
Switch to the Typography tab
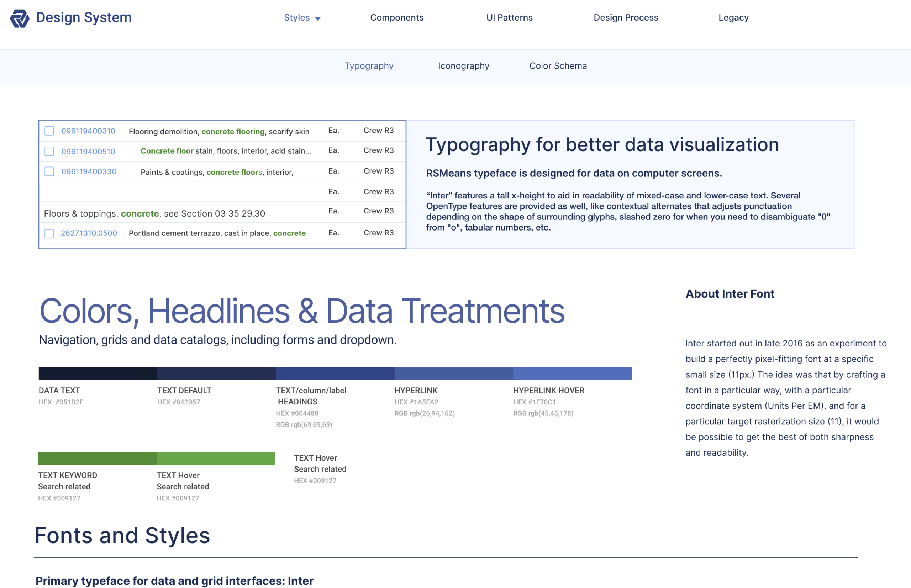point(369,66)
